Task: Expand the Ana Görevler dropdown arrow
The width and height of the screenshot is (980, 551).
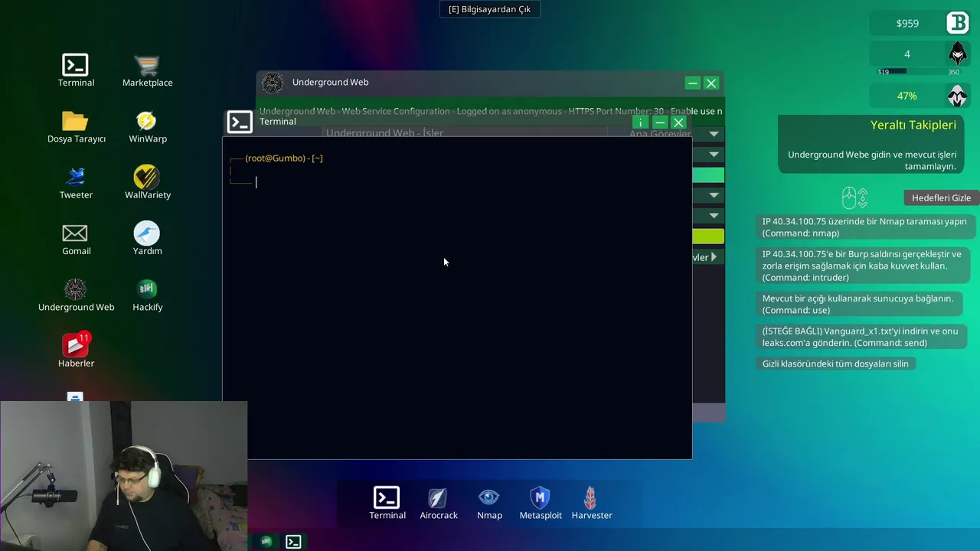Action: pyautogui.click(x=714, y=134)
